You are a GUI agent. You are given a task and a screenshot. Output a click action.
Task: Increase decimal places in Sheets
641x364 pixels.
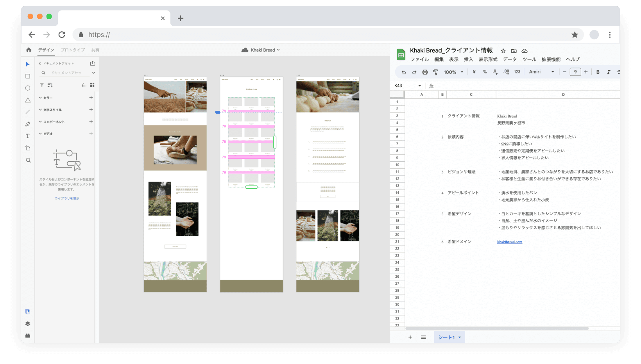pos(506,72)
